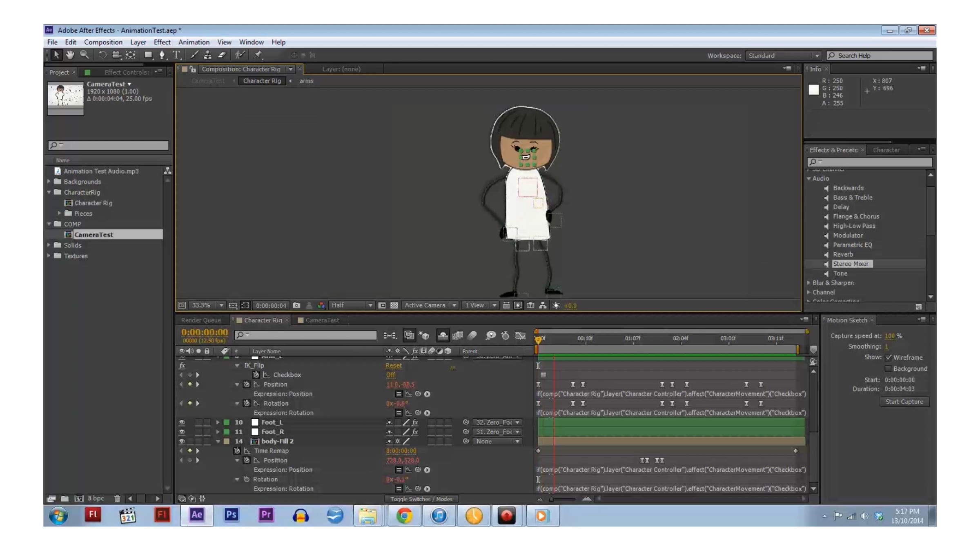Select the Puppet Pin tool
The height and width of the screenshot is (551, 980).
[x=258, y=55]
